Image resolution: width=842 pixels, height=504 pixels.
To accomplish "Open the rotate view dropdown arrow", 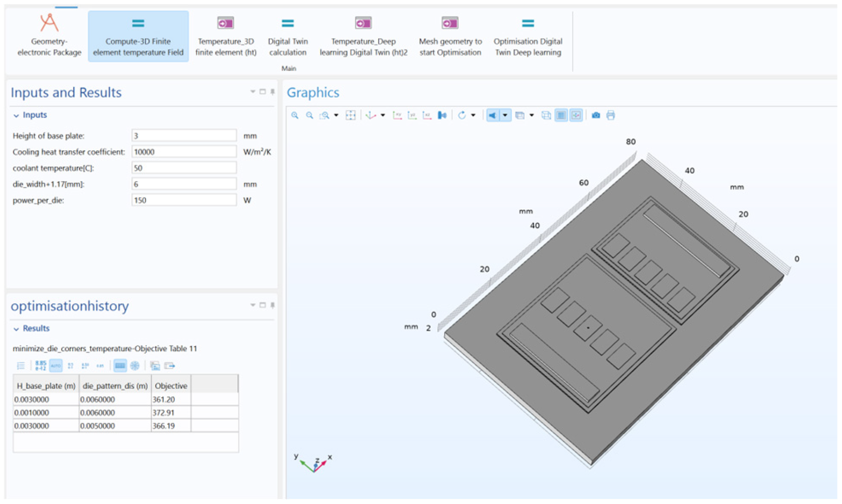I will tap(473, 115).
